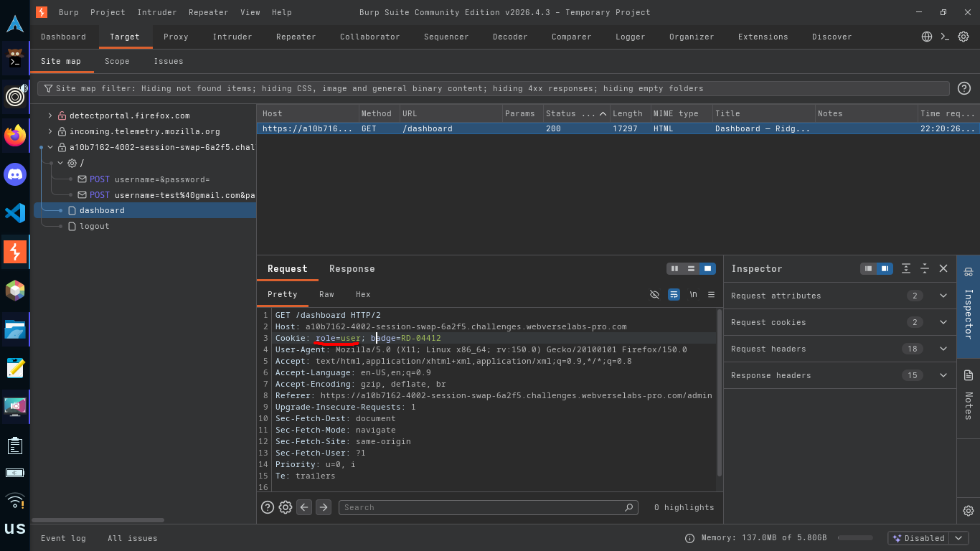Screen dimensions: 980x551
Task: Click the Wi-Fi icon in the dock
Action: click(x=15, y=501)
